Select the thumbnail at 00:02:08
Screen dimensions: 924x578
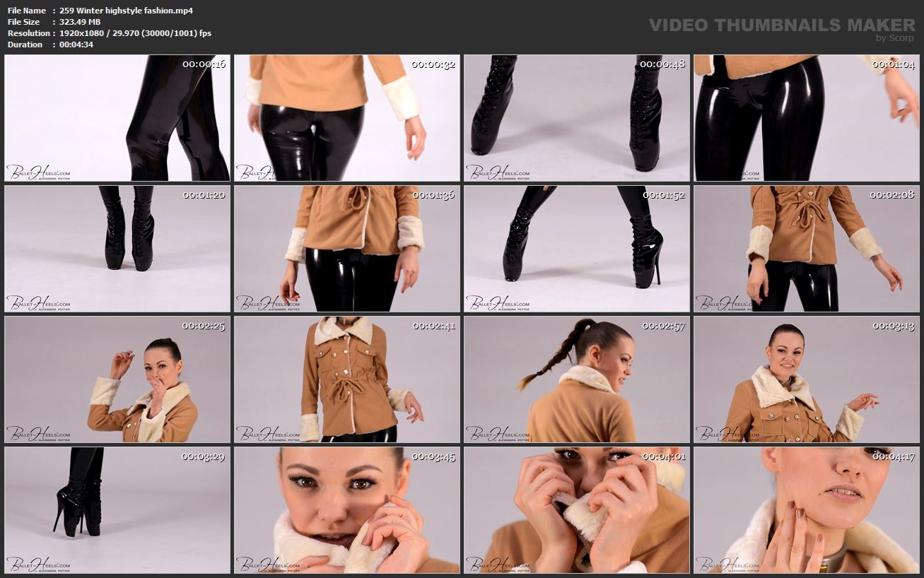pos(807,249)
